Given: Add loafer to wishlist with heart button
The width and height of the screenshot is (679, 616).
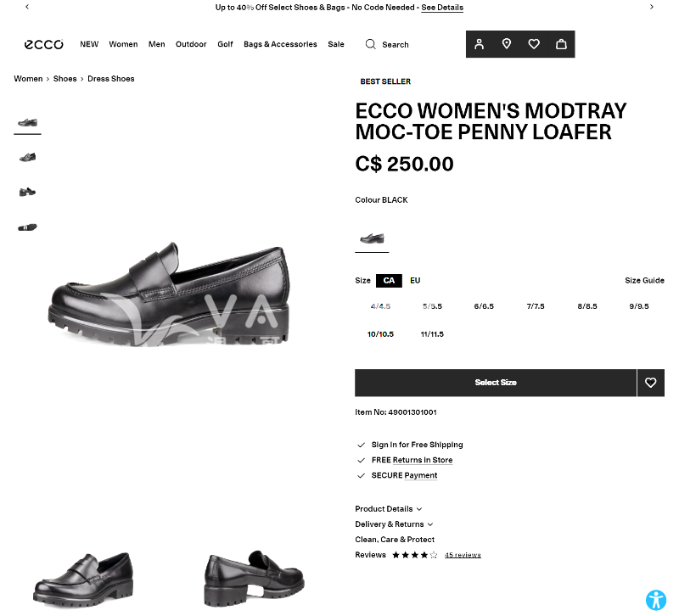Looking at the screenshot, I should coord(651,383).
